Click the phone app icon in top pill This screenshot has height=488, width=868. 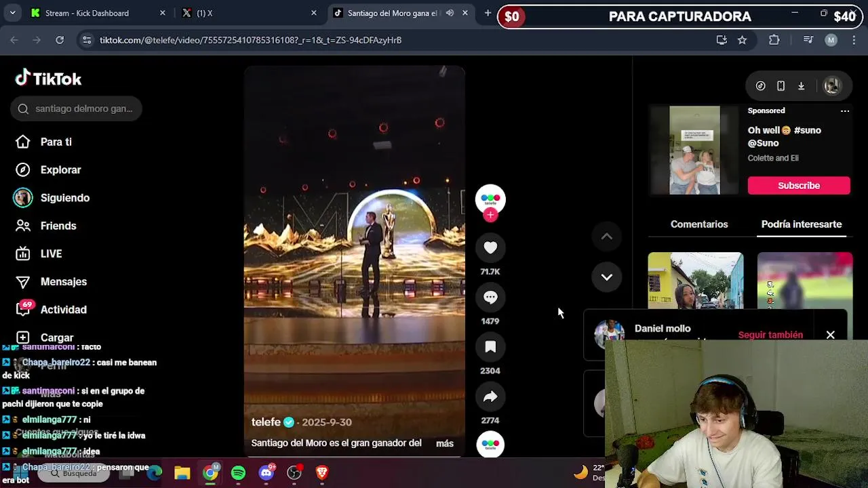coord(781,86)
